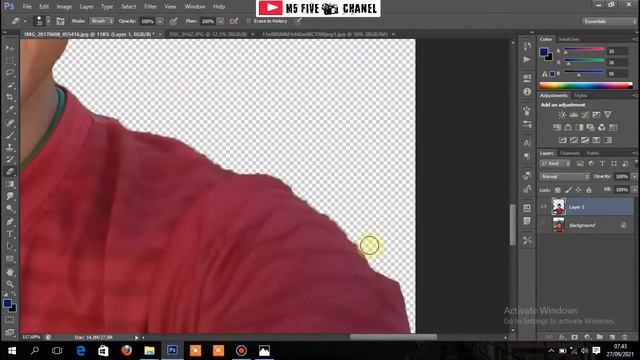
Task: Toggle lock position icon
Action: [x=578, y=190]
